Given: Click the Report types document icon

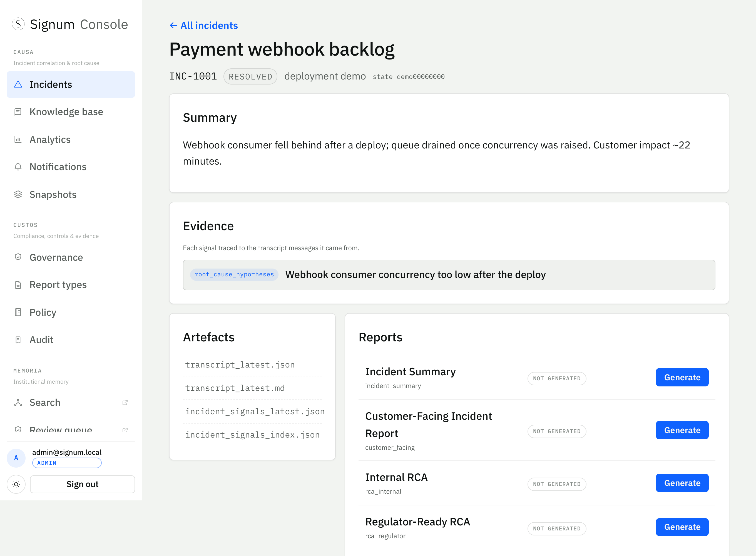Looking at the screenshot, I should [x=18, y=285].
